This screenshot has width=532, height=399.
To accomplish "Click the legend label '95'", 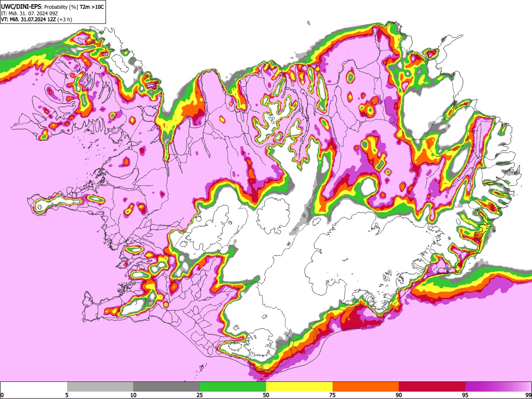I will (465, 395).
